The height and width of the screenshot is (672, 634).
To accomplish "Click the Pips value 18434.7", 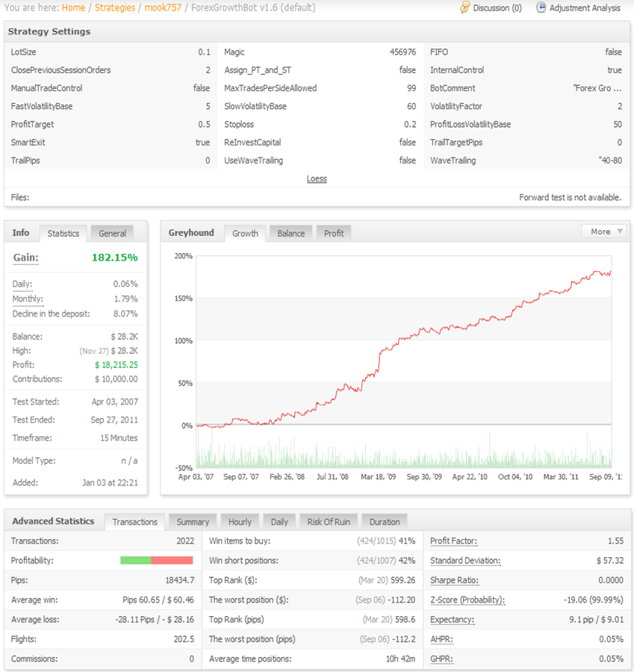I will point(180,580).
